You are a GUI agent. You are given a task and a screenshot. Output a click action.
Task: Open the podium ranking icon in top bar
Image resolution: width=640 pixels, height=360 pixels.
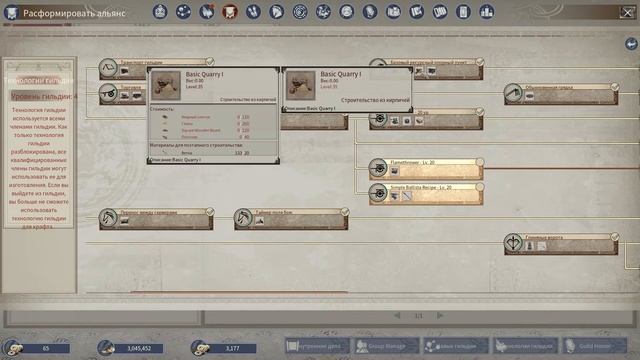[x=487, y=12]
